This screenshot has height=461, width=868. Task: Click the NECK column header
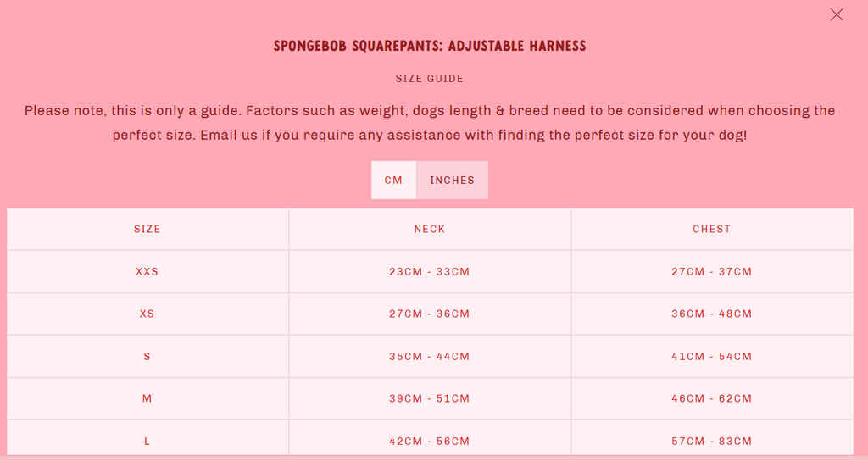tap(430, 229)
